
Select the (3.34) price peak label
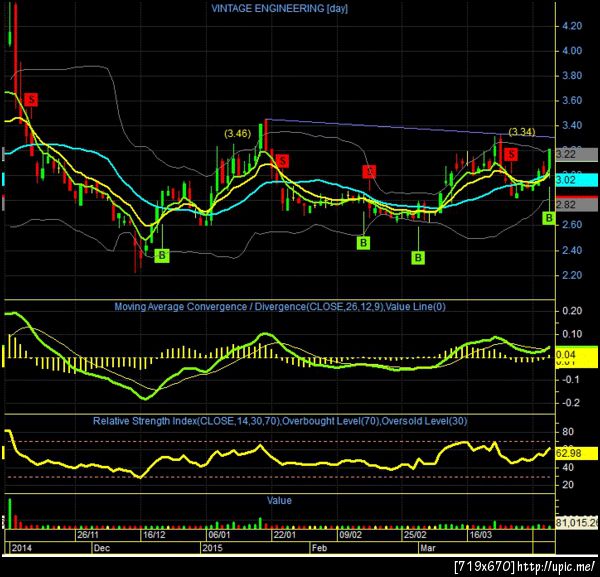[522, 132]
